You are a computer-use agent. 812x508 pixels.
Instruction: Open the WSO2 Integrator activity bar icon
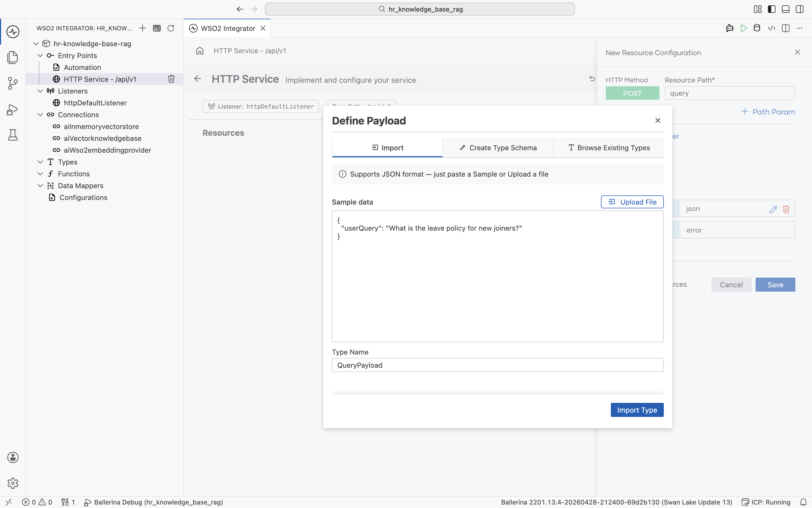pyautogui.click(x=13, y=32)
